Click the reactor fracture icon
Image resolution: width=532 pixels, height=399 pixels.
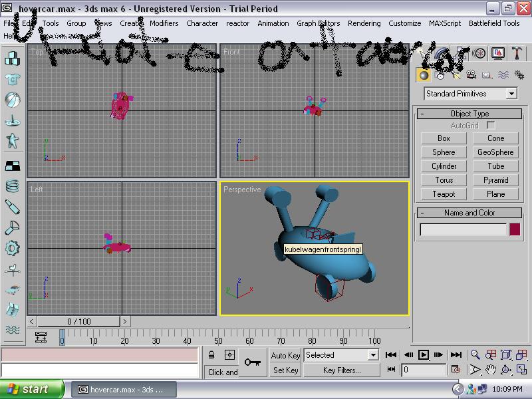(x=12, y=310)
